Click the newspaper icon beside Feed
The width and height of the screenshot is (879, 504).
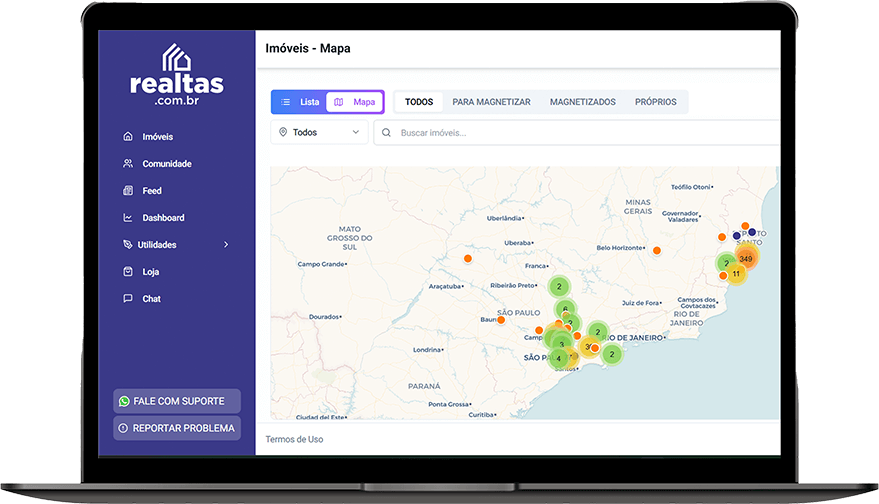(x=128, y=191)
